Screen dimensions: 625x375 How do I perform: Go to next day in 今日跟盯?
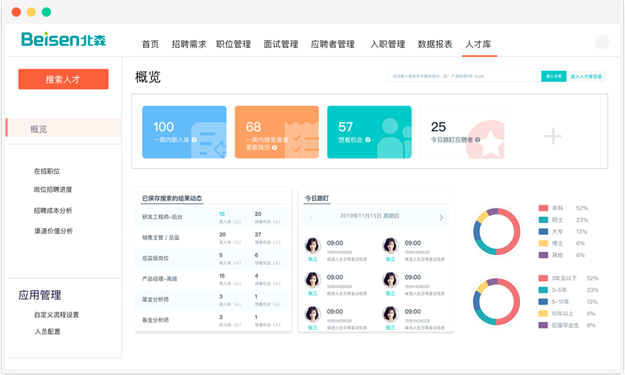tap(441, 218)
